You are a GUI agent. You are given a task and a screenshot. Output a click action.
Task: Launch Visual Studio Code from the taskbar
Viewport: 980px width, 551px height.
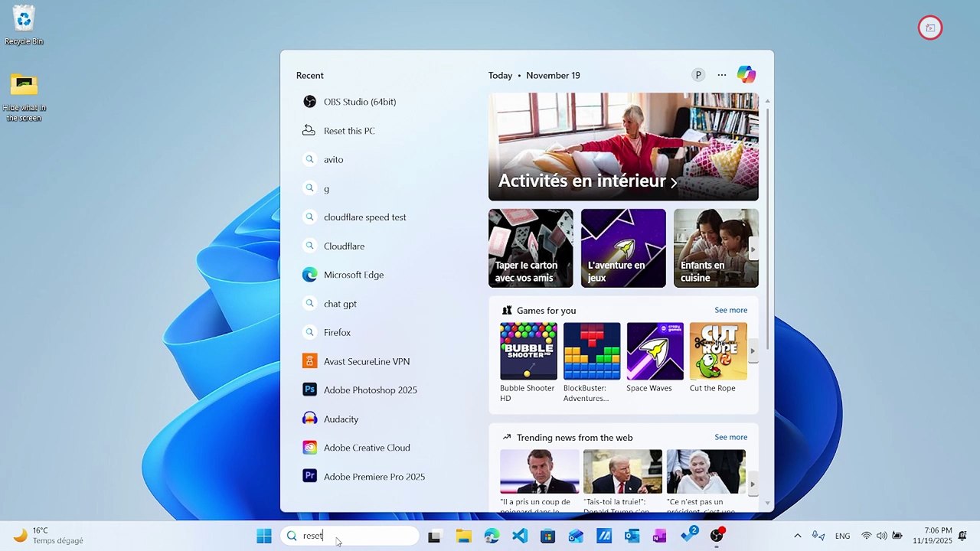click(520, 536)
